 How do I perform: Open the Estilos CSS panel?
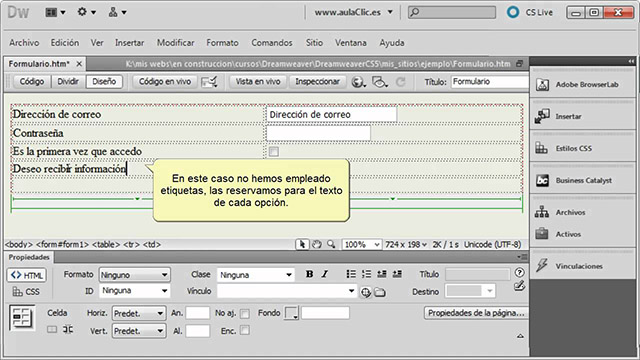click(x=582, y=148)
